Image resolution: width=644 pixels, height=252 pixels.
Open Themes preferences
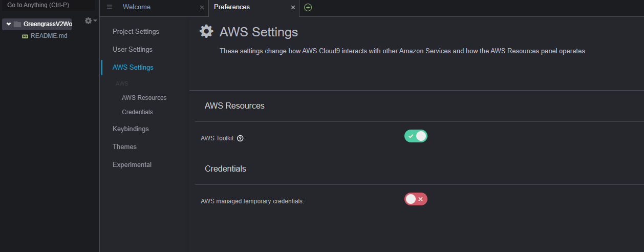(124, 147)
